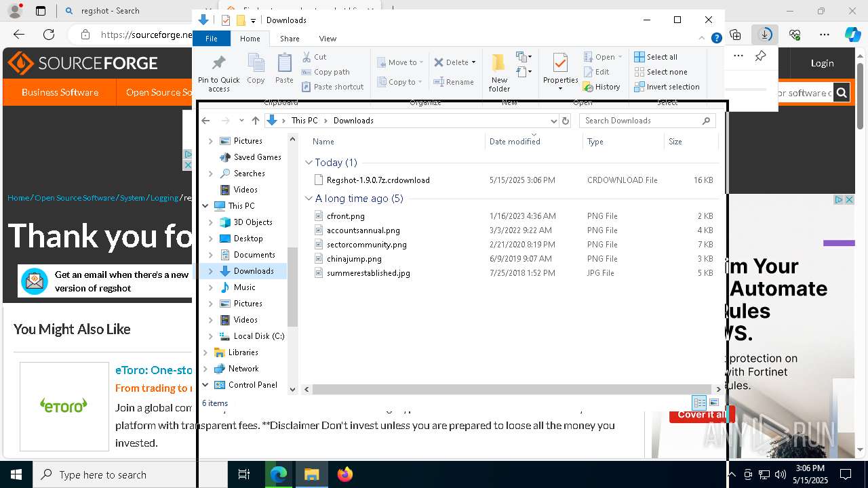Click SourceForge search magnifier button
Screen dimensions: 868x488
click(842, 93)
